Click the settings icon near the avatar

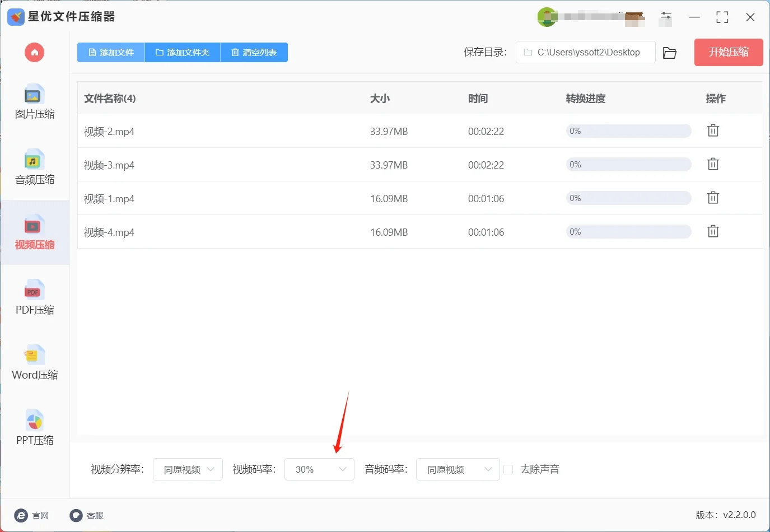[666, 17]
